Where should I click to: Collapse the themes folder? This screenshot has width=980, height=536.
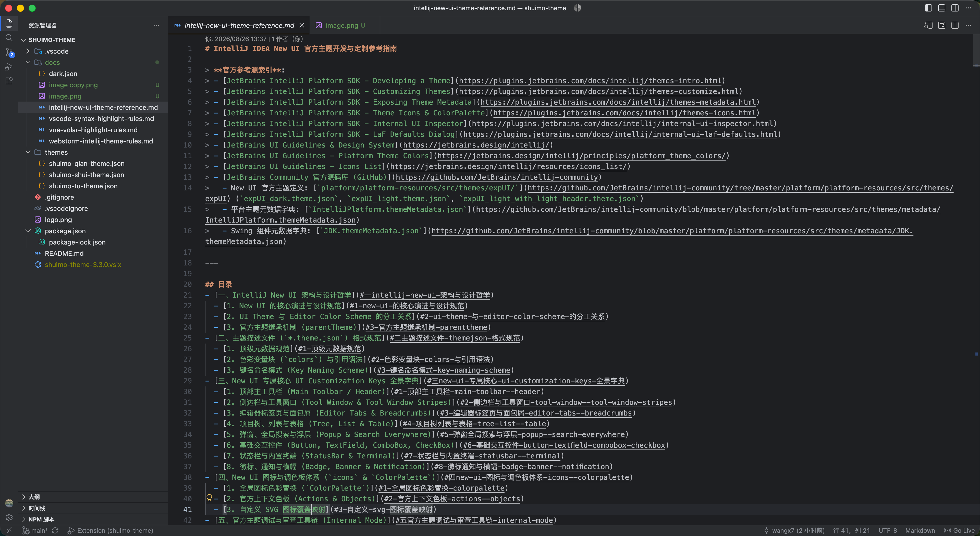tap(28, 152)
